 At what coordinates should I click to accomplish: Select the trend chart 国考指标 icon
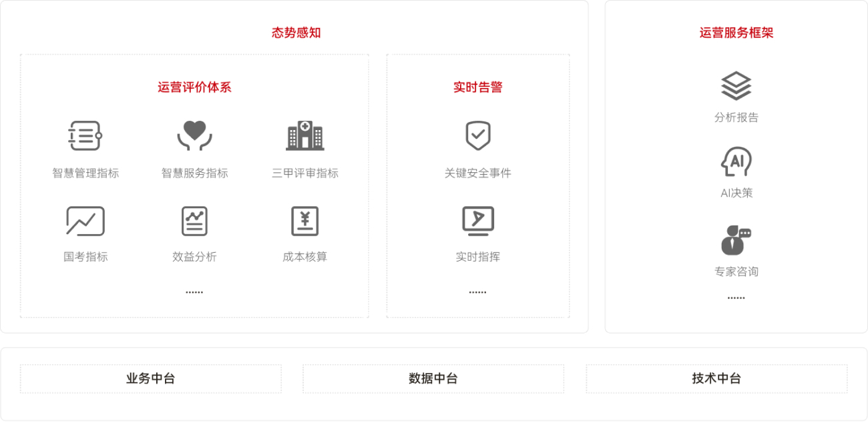click(x=84, y=221)
